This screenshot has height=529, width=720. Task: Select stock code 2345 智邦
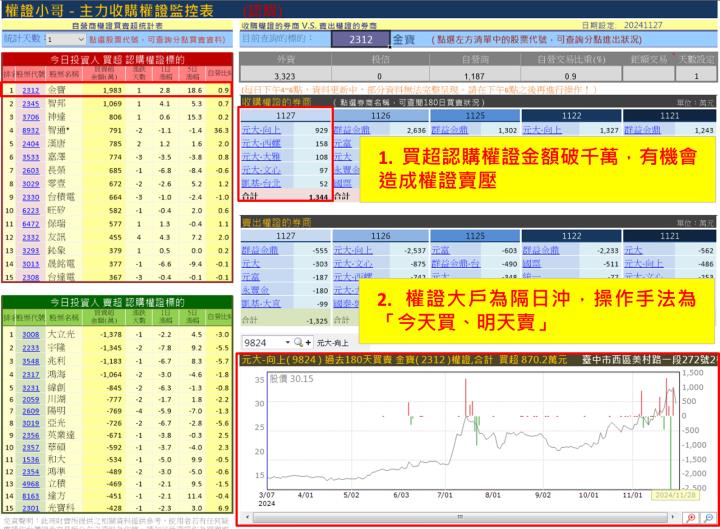coord(31,103)
